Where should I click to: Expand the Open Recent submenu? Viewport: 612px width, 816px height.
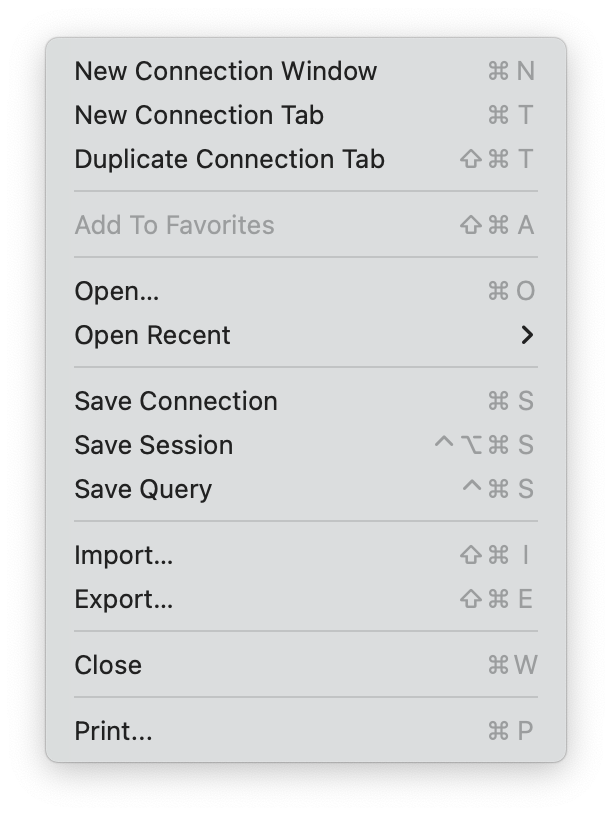(153, 335)
